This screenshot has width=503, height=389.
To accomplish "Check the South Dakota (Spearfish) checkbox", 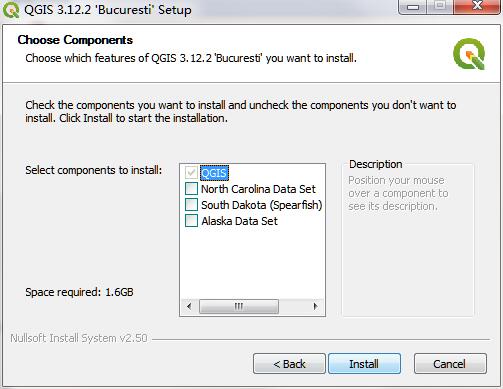I will [191, 205].
